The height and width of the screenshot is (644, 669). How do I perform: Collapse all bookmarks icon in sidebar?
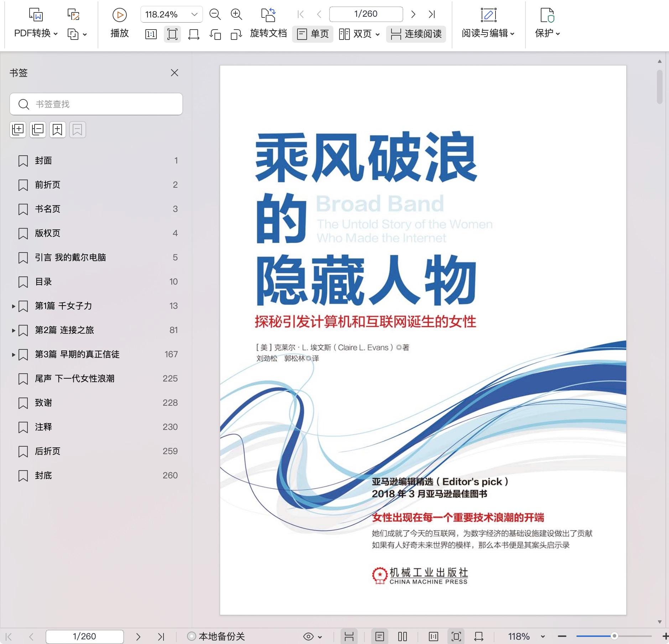coord(38,130)
